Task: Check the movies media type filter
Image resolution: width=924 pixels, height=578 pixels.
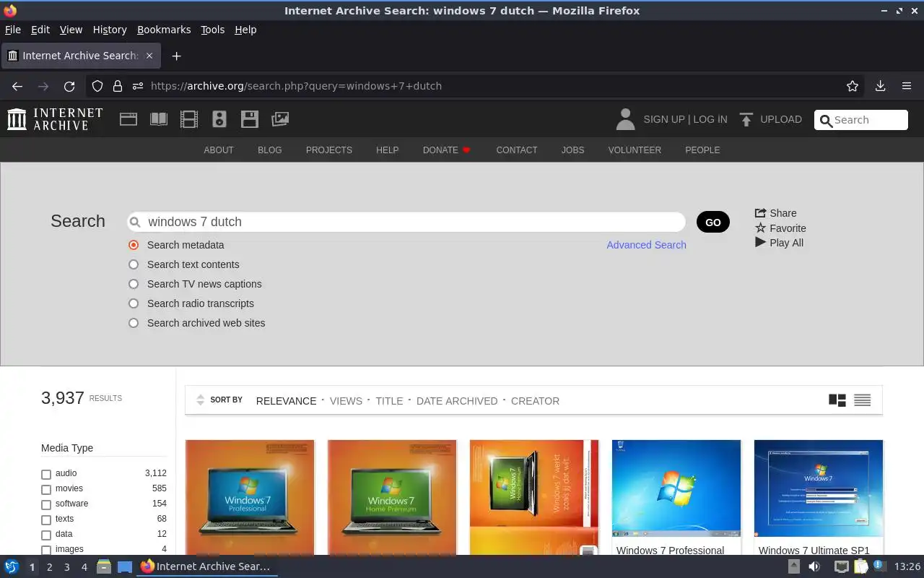Action: (x=46, y=490)
